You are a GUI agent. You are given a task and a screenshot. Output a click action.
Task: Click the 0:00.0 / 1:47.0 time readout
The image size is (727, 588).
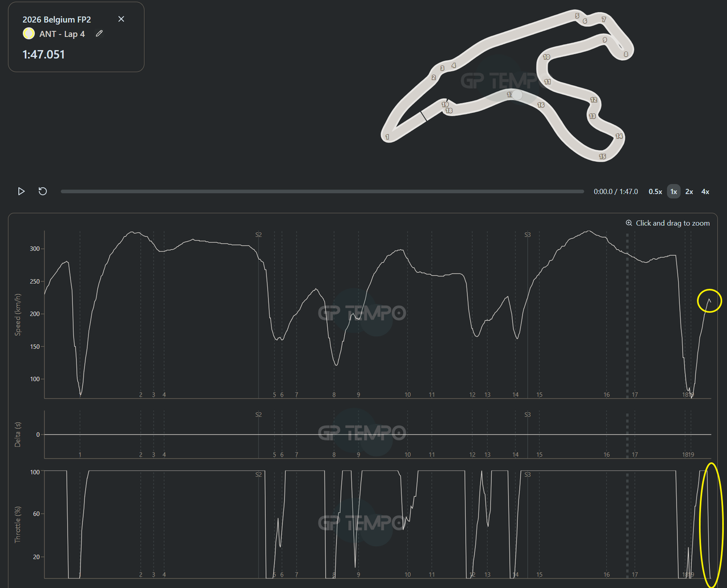click(616, 192)
